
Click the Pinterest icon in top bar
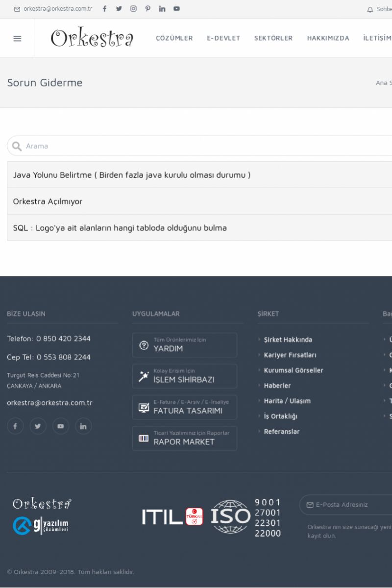147,9
